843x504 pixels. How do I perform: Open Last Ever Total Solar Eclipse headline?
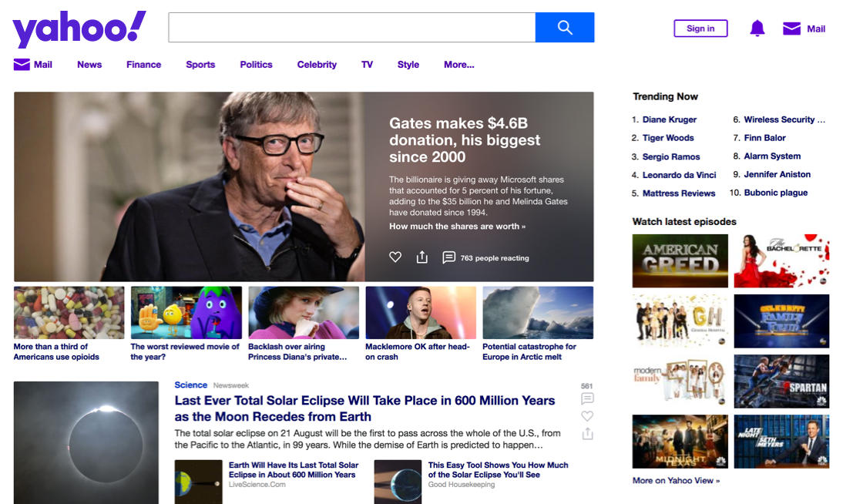tap(364, 408)
